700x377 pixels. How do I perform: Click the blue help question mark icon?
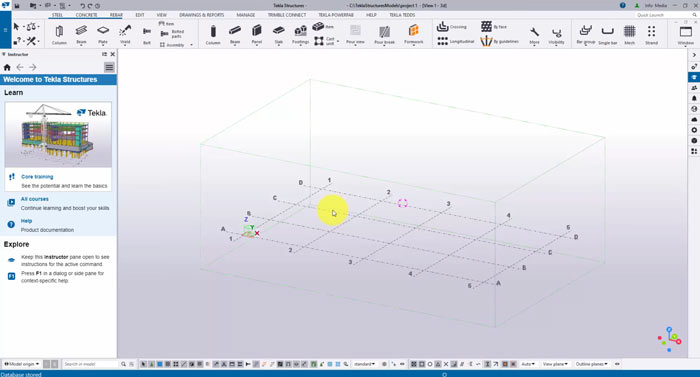(x=623, y=6)
